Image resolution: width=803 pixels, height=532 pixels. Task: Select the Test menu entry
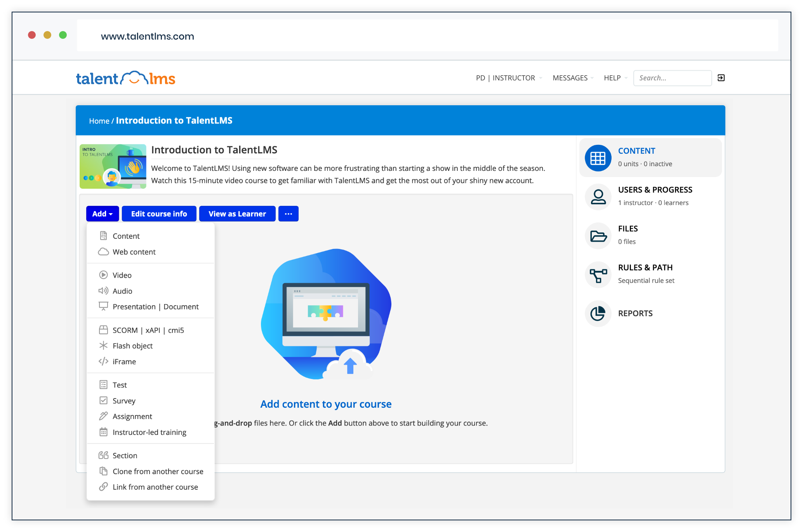(151, 385)
